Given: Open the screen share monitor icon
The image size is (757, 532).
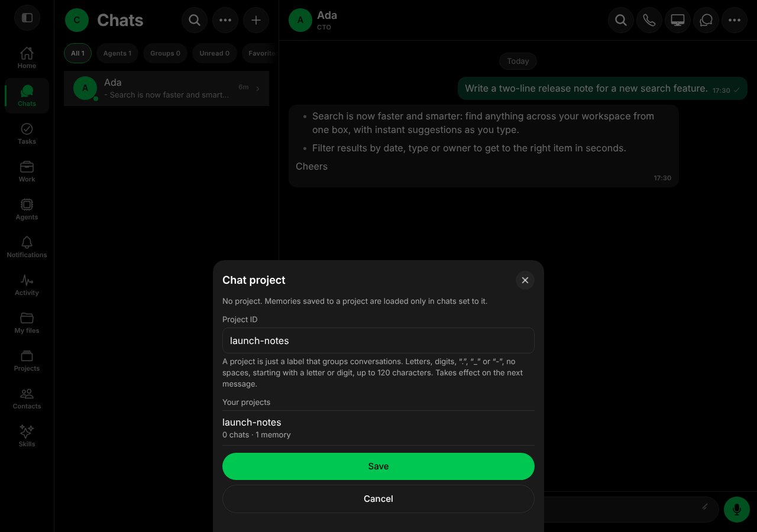Looking at the screenshot, I should (x=678, y=20).
